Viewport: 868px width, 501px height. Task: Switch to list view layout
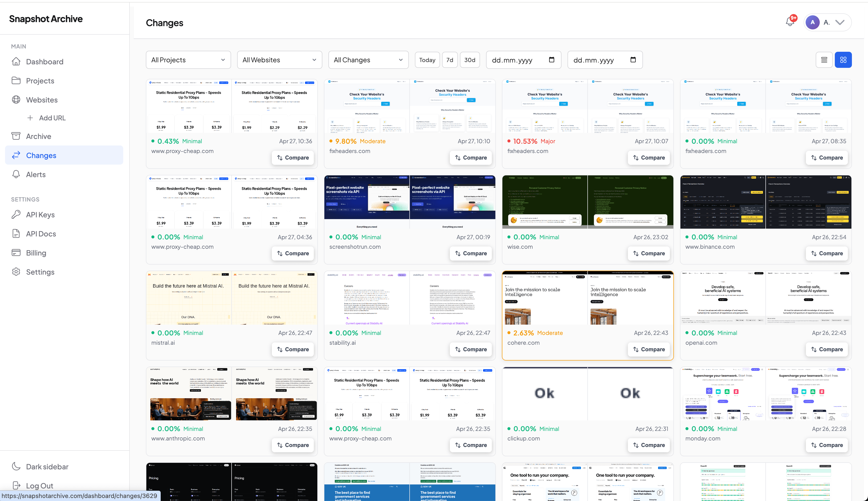tap(824, 60)
